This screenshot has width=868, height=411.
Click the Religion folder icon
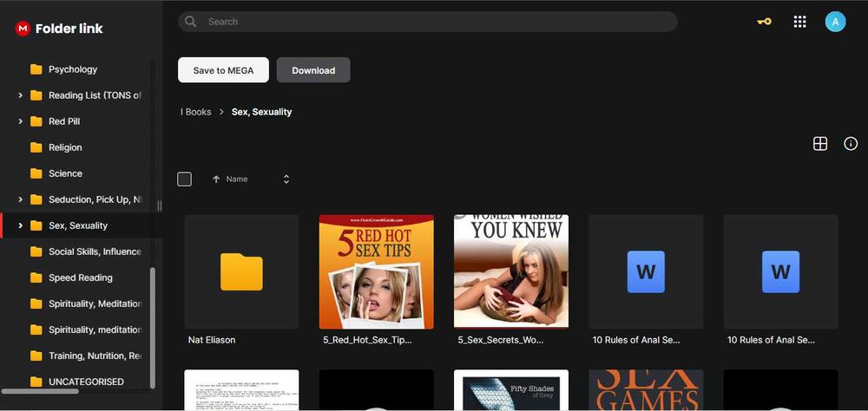point(36,147)
